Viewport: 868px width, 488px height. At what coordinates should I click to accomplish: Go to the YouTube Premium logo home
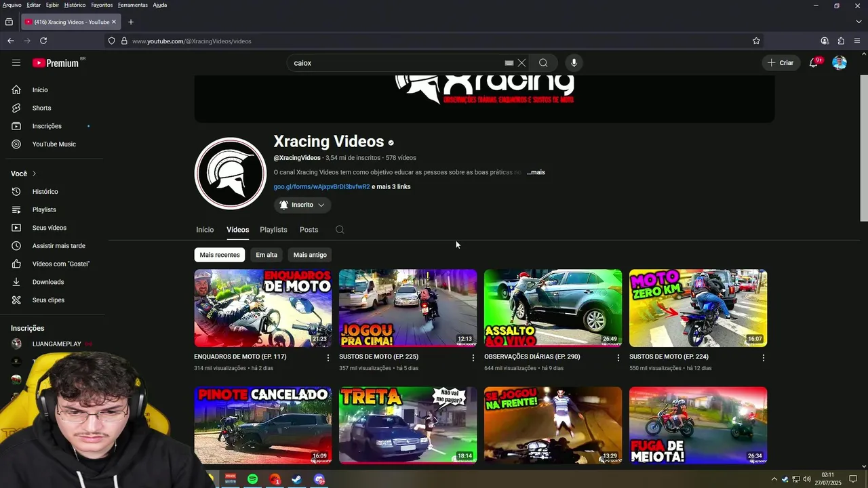tap(56, 63)
